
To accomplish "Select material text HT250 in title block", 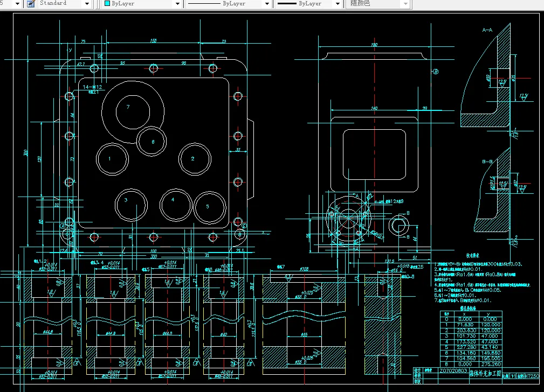I will [x=532, y=376].
